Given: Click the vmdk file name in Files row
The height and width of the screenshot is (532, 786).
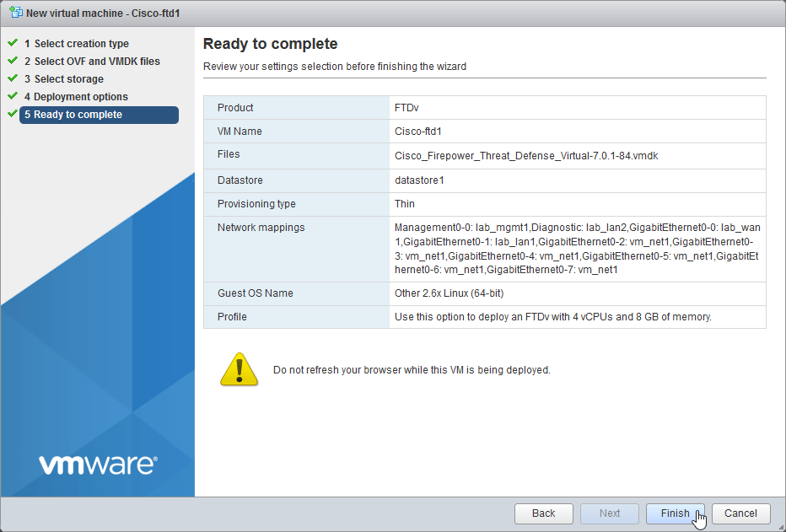Looking at the screenshot, I should tap(526, 156).
